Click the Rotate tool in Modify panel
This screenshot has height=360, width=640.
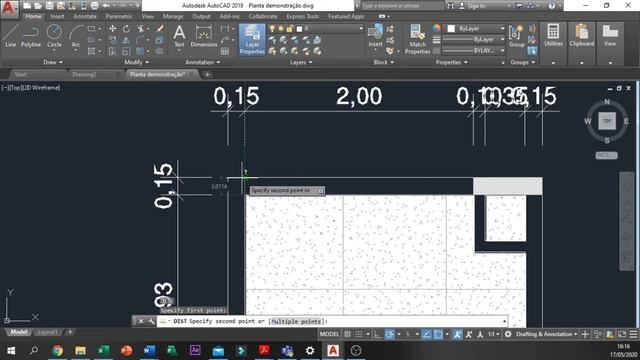pyautogui.click(x=127, y=29)
